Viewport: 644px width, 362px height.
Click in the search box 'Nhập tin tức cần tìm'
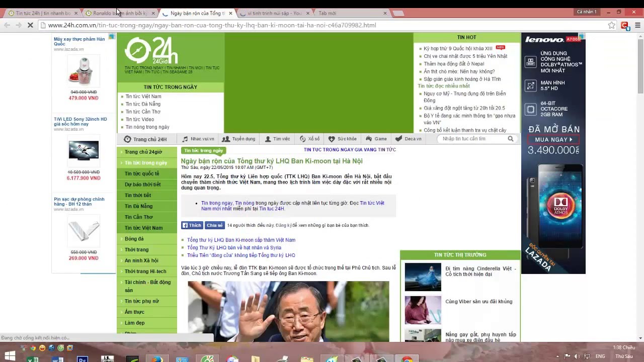tap(472, 139)
